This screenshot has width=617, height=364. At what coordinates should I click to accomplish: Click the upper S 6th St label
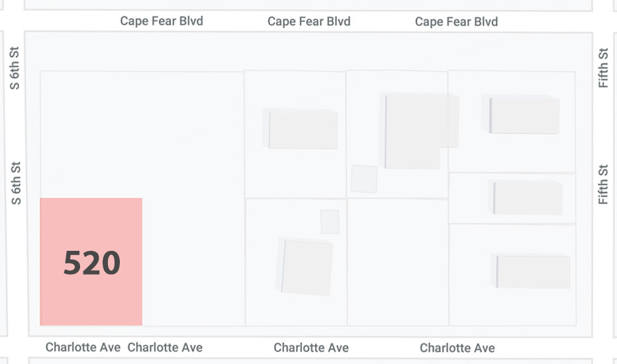pos(15,68)
